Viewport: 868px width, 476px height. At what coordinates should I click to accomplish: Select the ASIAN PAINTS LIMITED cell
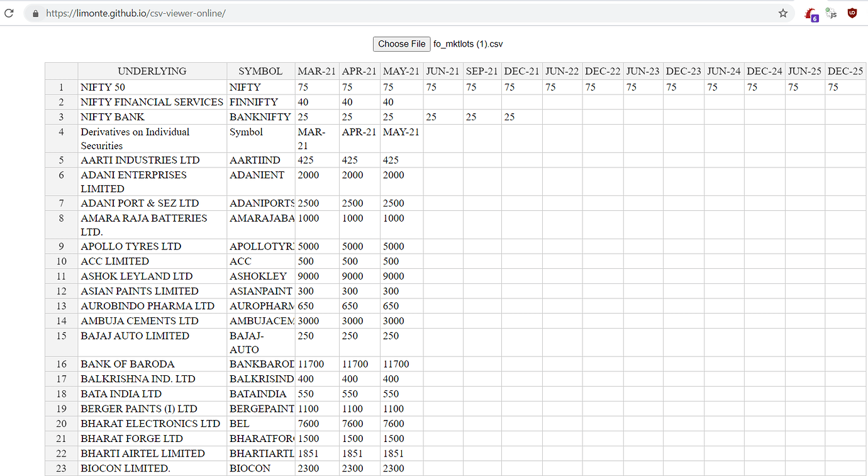[x=152, y=291]
